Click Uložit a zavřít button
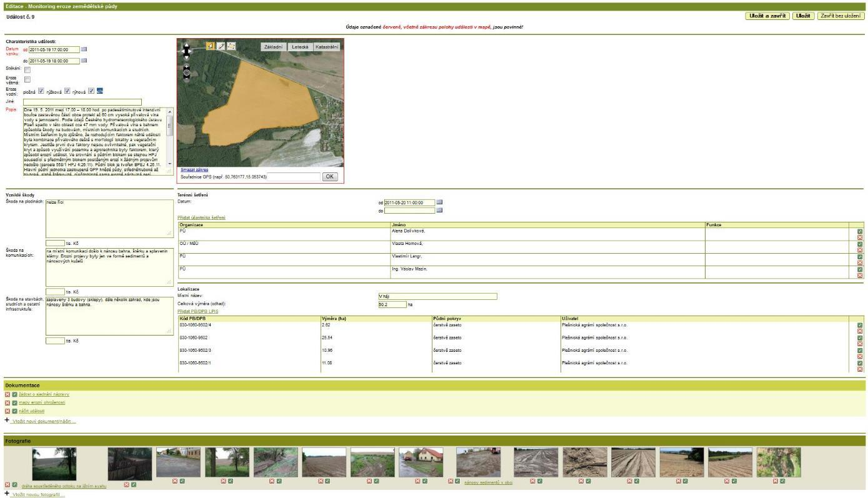This screenshot has height=498, width=868. (767, 16)
